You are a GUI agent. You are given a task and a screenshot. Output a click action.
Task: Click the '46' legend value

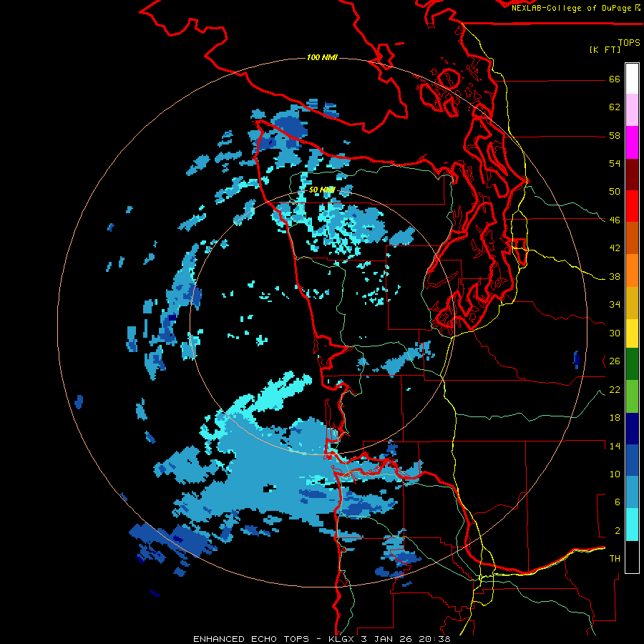coord(615,220)
